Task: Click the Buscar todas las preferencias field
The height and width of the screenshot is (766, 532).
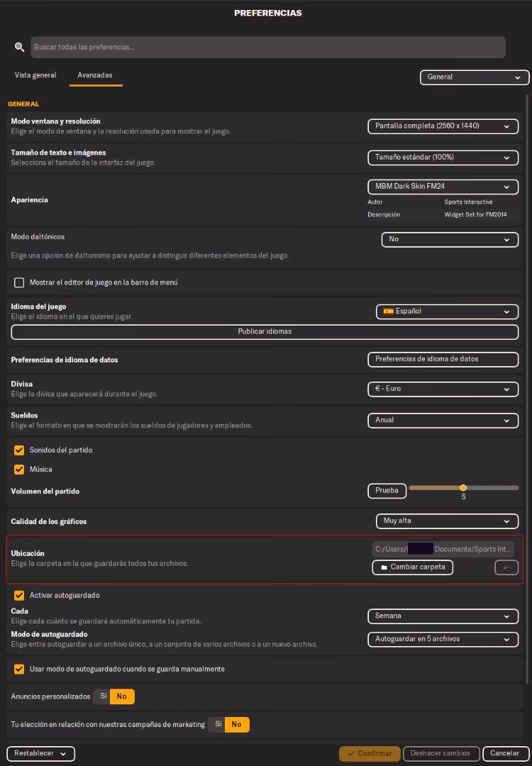Action: click(268, 48)
